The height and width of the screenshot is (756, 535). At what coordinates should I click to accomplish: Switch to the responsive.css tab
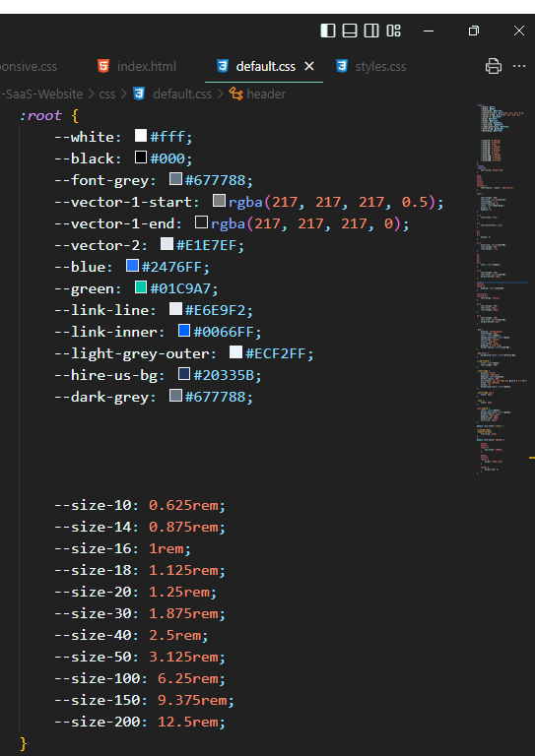29,66
